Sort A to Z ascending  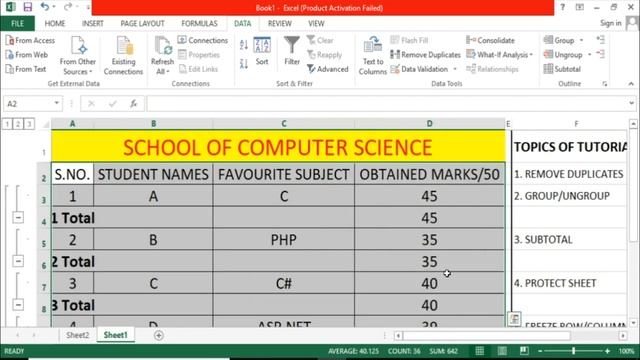click(244, 45)
